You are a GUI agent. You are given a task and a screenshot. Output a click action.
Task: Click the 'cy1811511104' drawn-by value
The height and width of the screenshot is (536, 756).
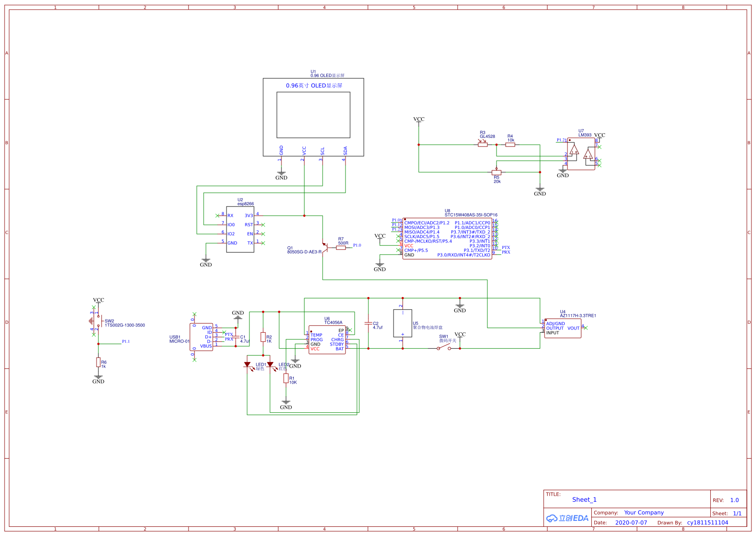707,523
